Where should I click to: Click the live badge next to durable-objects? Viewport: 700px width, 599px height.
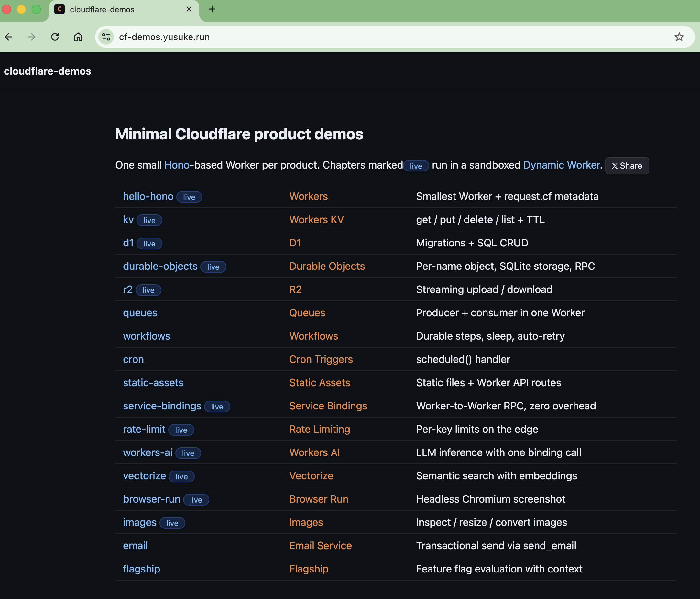(213, 267)
